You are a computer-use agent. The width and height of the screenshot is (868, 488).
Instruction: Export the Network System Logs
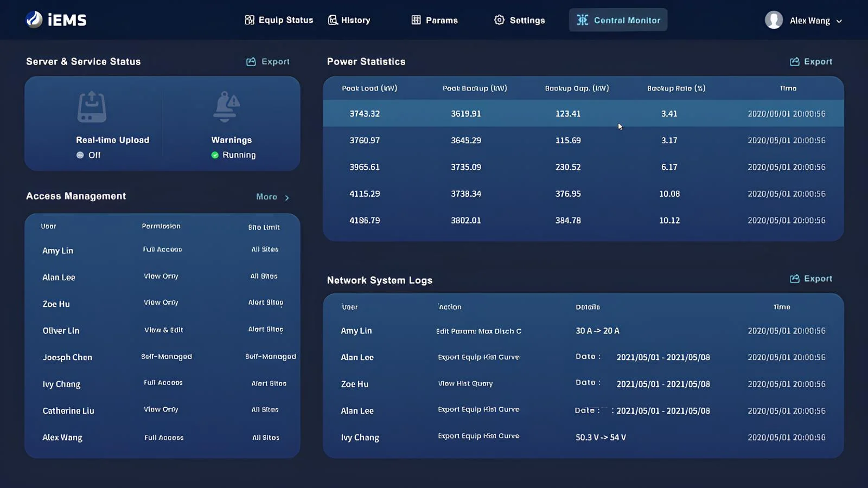pos(810,279)
